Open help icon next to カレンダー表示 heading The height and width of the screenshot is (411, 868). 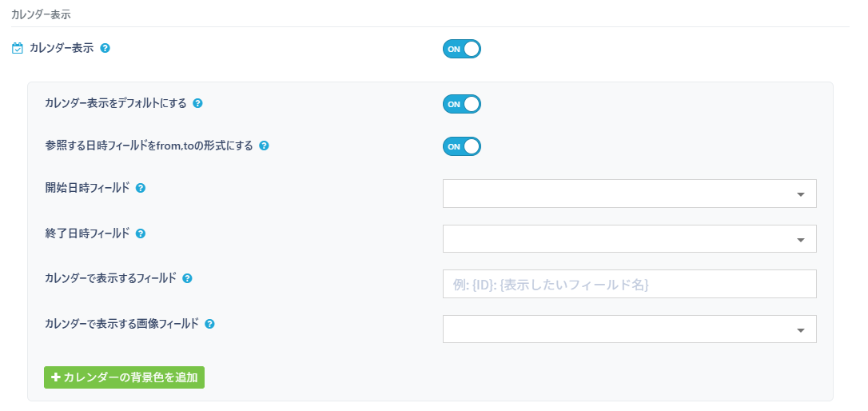[x=105, y=48]
